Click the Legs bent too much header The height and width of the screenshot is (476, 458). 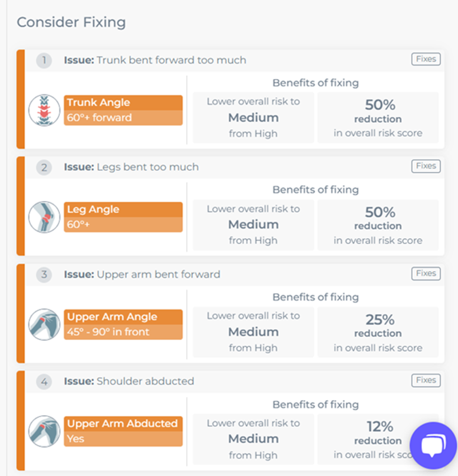click(131, 167)
